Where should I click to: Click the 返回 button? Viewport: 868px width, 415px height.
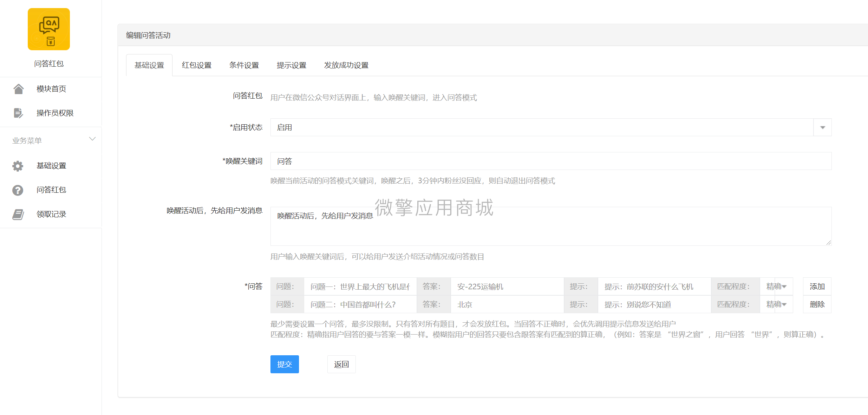[x=341, y=364]
